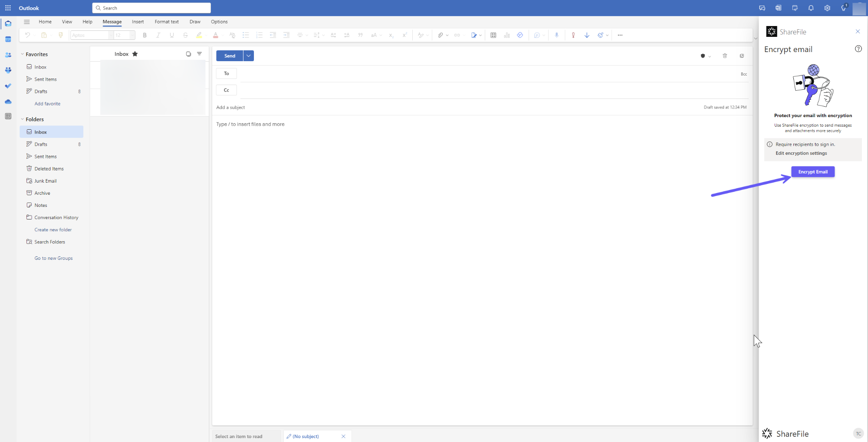The height and width of the screenshot is (442, 868).
Task: Increase indent of the paragraph
Action: tap(286, 35)
